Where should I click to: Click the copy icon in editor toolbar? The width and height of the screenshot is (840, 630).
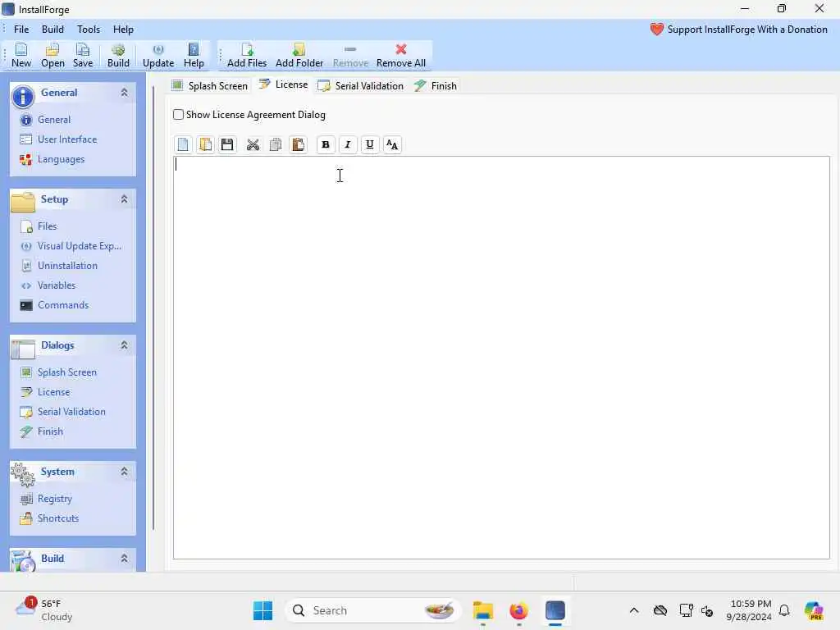(x=276, y=144)
